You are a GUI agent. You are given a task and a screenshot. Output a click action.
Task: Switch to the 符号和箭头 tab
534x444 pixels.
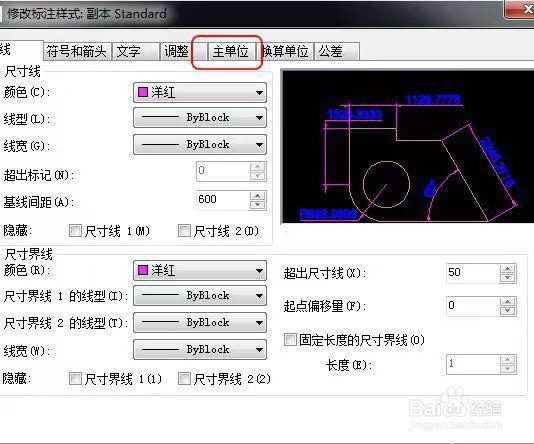(77, 51)
